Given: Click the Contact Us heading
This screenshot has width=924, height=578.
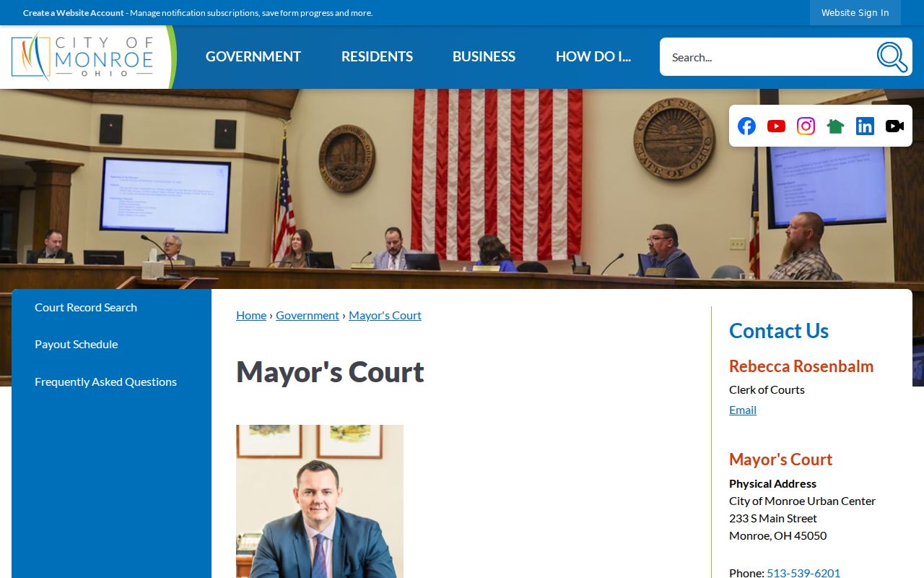Looking at the screenshot, I should (779, 331).
